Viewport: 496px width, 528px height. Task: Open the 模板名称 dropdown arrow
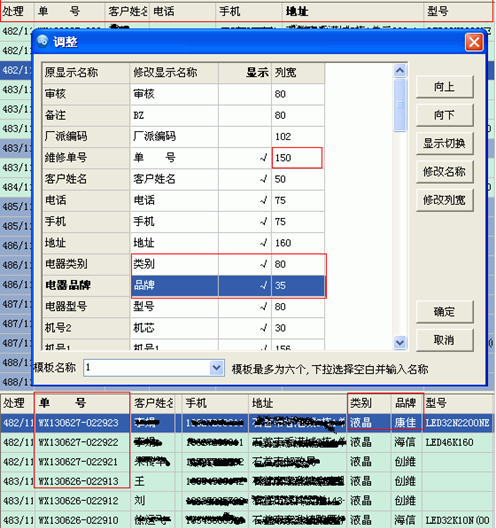tap(217, 368)
